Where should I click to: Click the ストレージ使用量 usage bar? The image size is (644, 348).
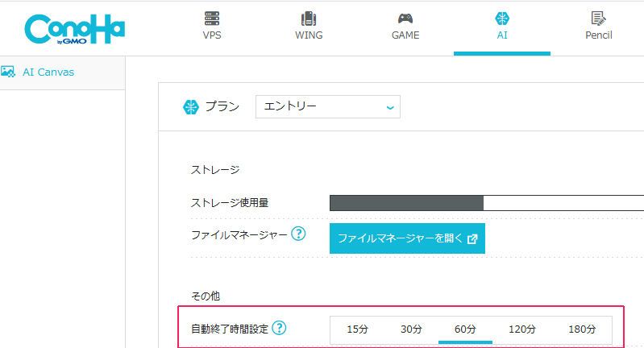[487, 203]
